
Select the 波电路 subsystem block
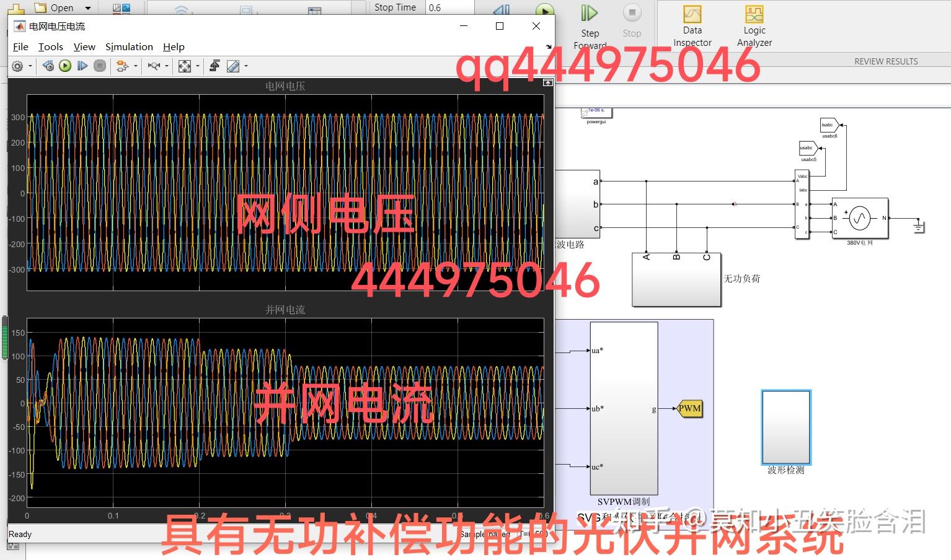pyautogui.click(x=577, y=204)
